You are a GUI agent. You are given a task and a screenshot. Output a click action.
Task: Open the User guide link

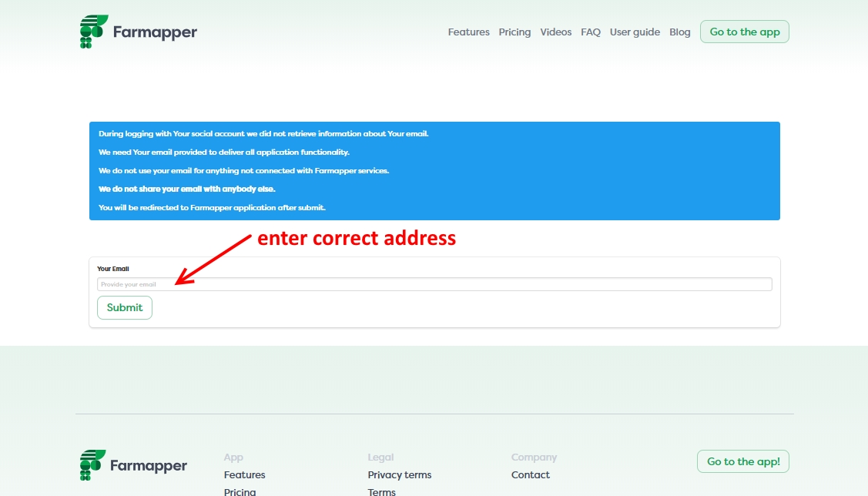pos(635,32)
